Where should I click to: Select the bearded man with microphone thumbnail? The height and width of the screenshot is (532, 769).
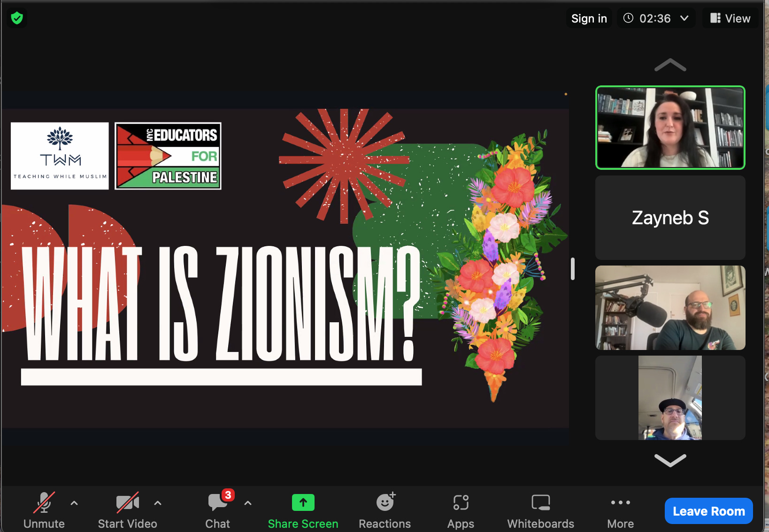coord(670,308)
